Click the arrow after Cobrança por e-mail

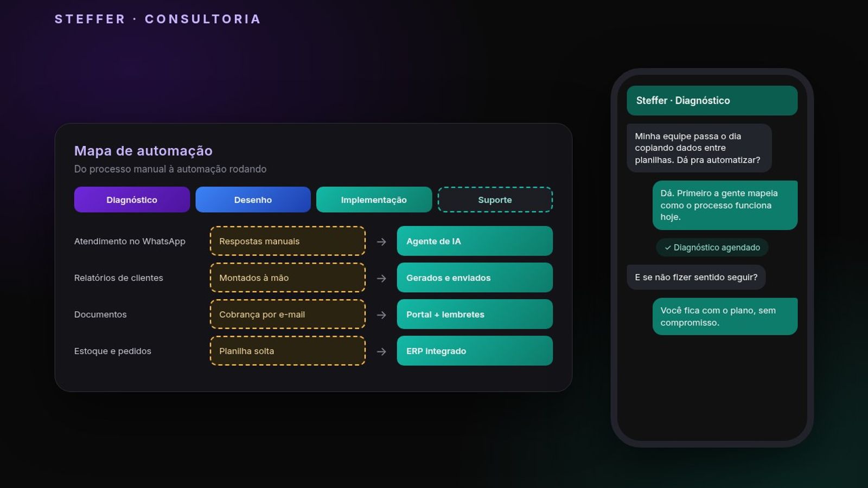(381, 315)
